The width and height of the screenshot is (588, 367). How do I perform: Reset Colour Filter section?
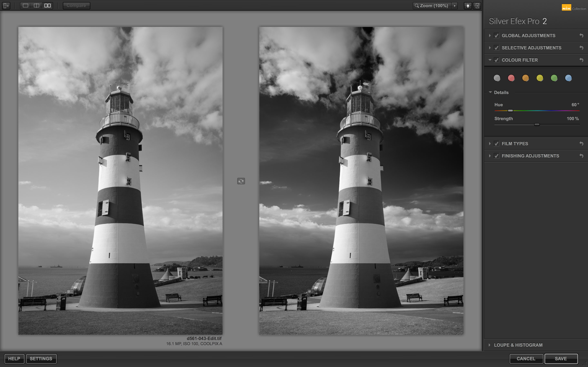point(581,60)
